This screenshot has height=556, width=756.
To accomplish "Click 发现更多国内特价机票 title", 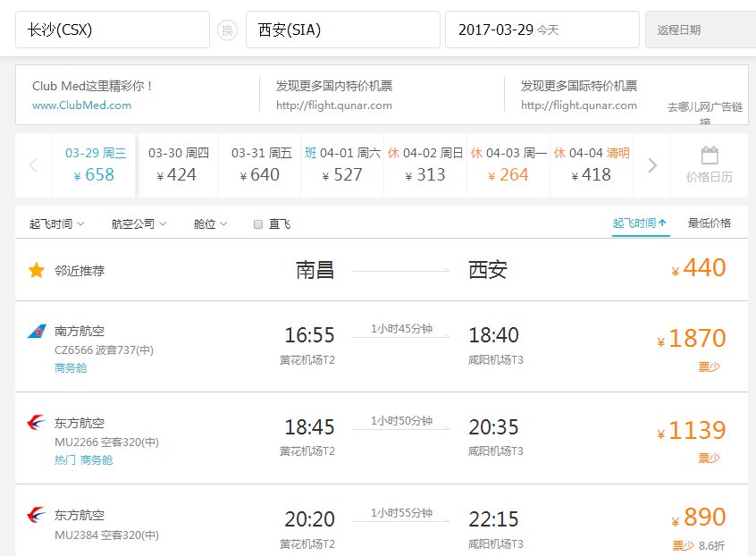I will [334, 86].
